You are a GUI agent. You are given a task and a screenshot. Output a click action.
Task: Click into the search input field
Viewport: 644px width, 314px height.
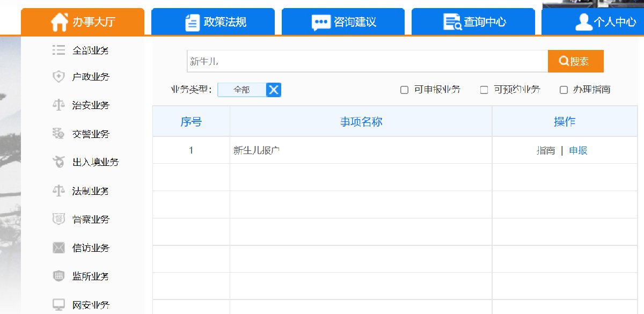(x=367, y=62)
